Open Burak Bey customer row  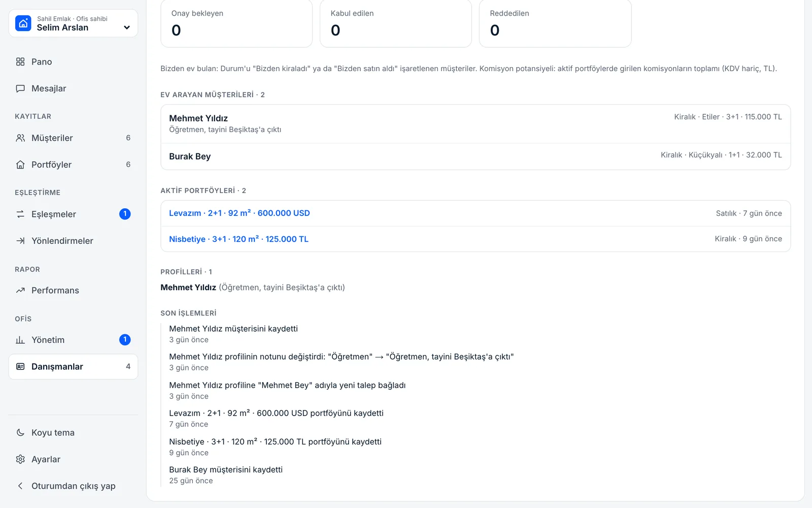(476, 156)
